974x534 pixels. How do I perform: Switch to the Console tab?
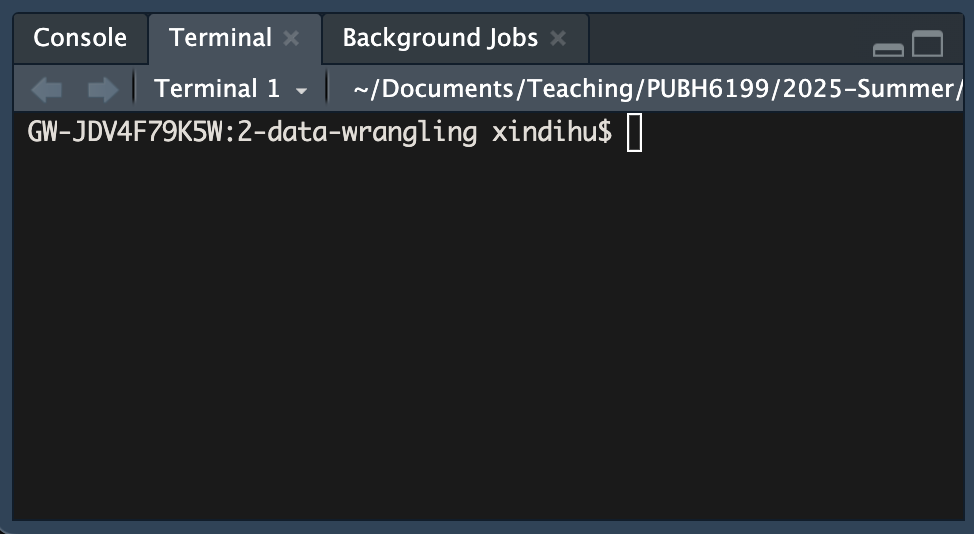click(80, 39)
